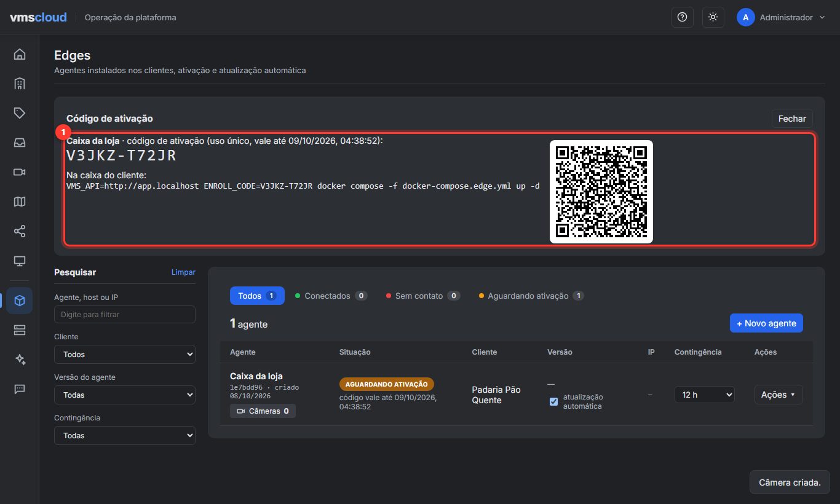Switch to the Conectados tab
This screenshot has height=504, width=840.
click(x=331, y=296)
